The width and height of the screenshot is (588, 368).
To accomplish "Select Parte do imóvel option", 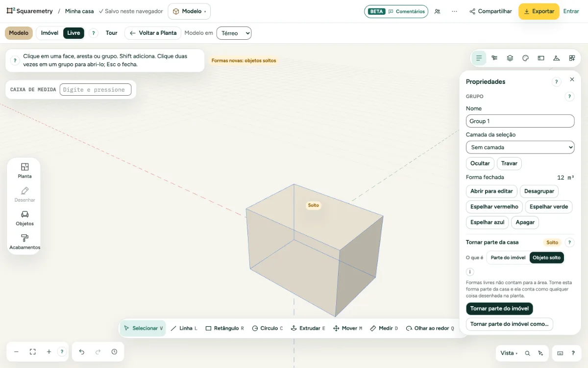I will [508, 258].
